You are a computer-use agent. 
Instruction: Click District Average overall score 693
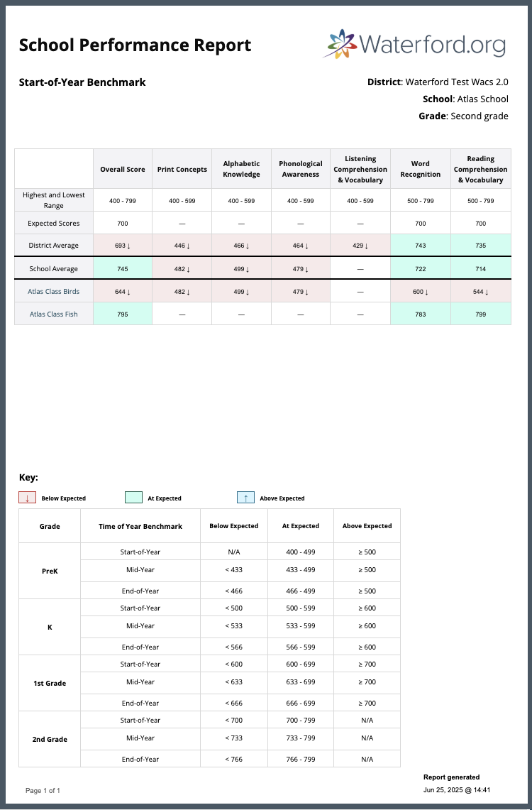click(x=123, y=246)
